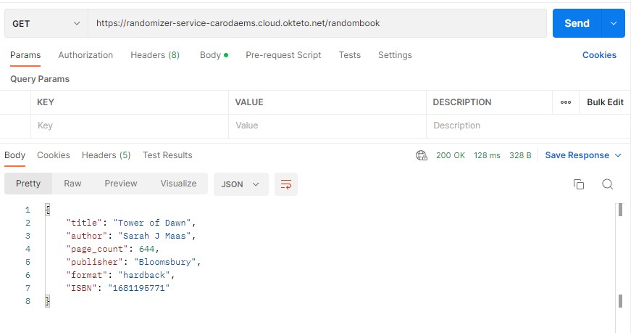The height and width of the screenshot is (333, 644).
Task: Copy the response body with the copy icon
Action: [578, 184]
